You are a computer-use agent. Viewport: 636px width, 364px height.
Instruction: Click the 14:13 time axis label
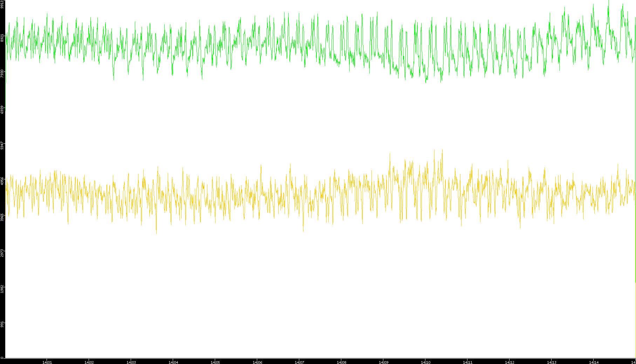(552, 362)
